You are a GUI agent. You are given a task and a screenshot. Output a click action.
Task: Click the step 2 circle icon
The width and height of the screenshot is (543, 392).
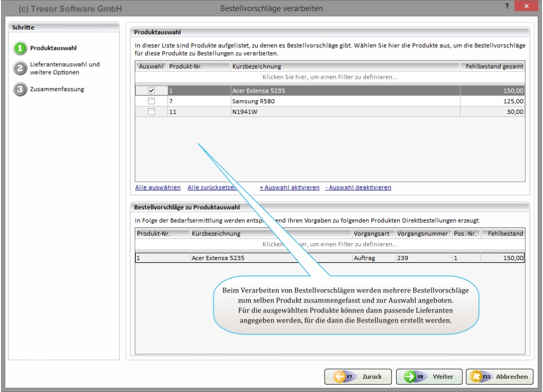click(x=20, y=68)
